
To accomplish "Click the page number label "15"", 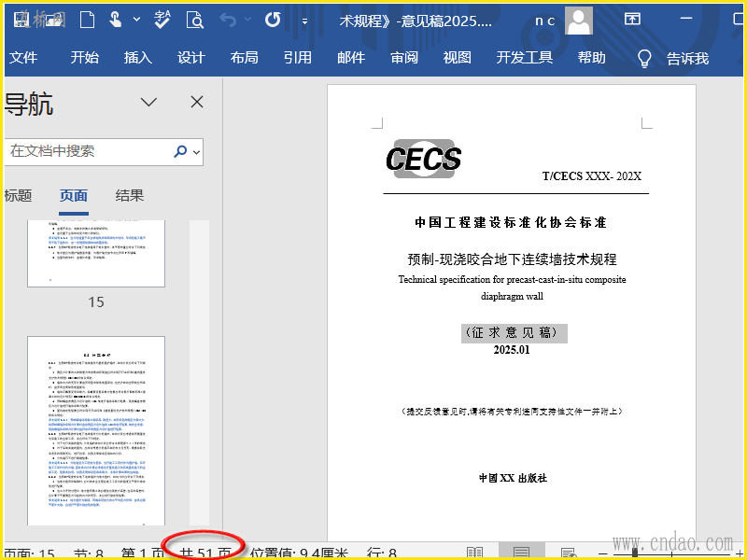I will pos(96,301).
